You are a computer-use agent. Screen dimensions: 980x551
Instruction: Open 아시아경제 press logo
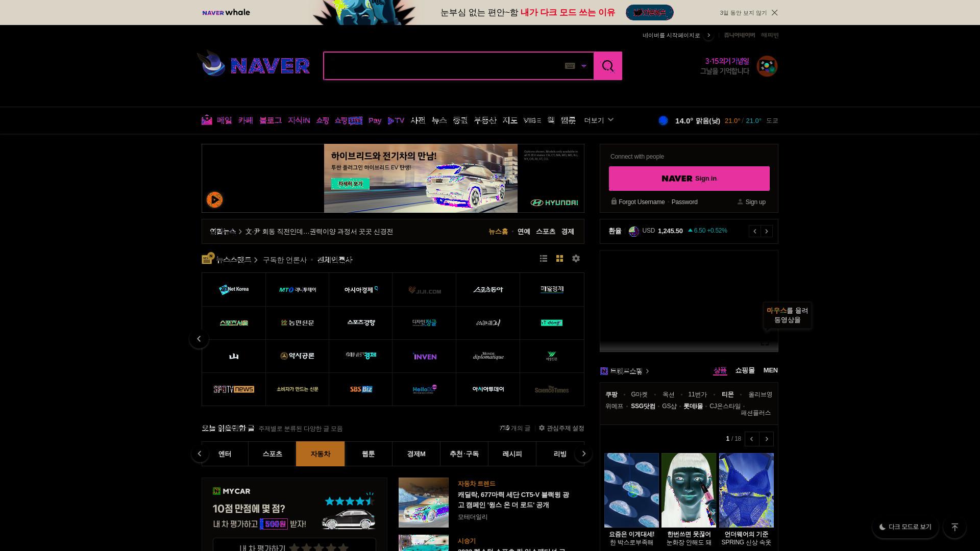pyautogui.click(x=361, y=290)
